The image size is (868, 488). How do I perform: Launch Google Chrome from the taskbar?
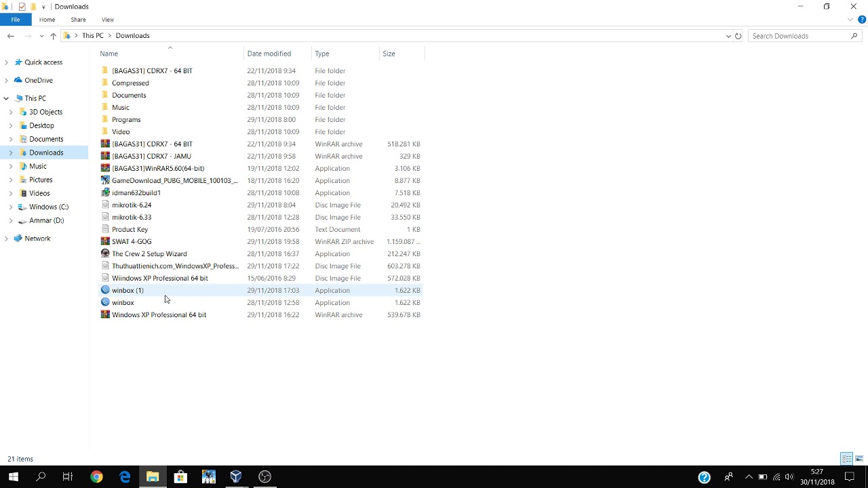pos(96,476)
